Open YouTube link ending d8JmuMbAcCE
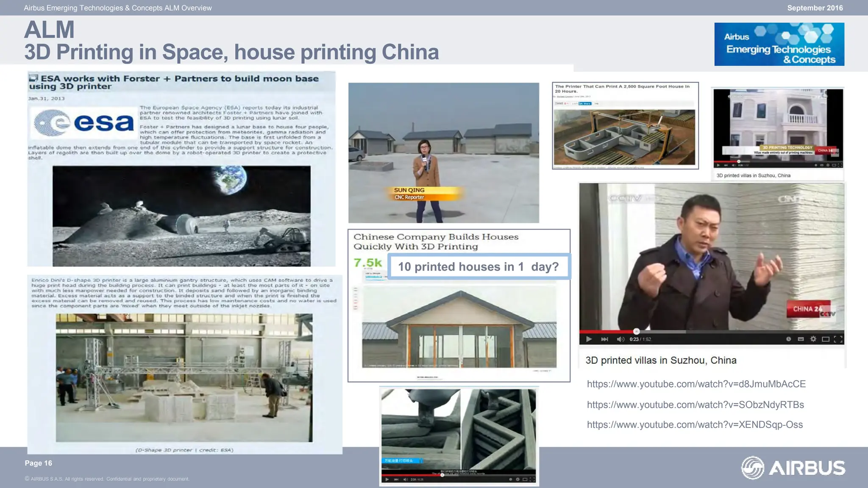868x488 pixels. pyautogui.click(x=696, y=384)
